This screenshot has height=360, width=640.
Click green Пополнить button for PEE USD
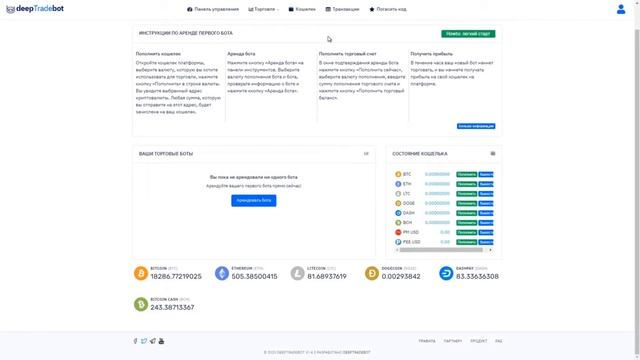coord(467,242)
